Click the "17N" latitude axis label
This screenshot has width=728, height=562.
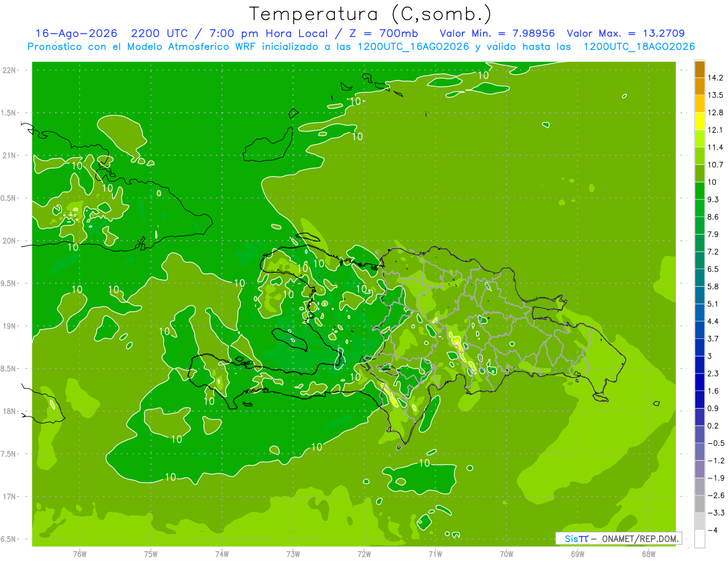[10, 497]
